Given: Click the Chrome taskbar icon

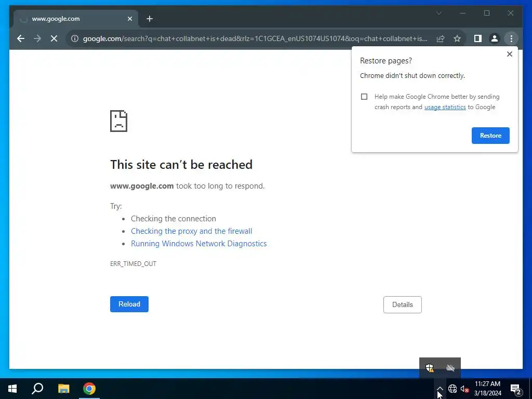Looking at the screenshot, I should [x=89, y=389].
